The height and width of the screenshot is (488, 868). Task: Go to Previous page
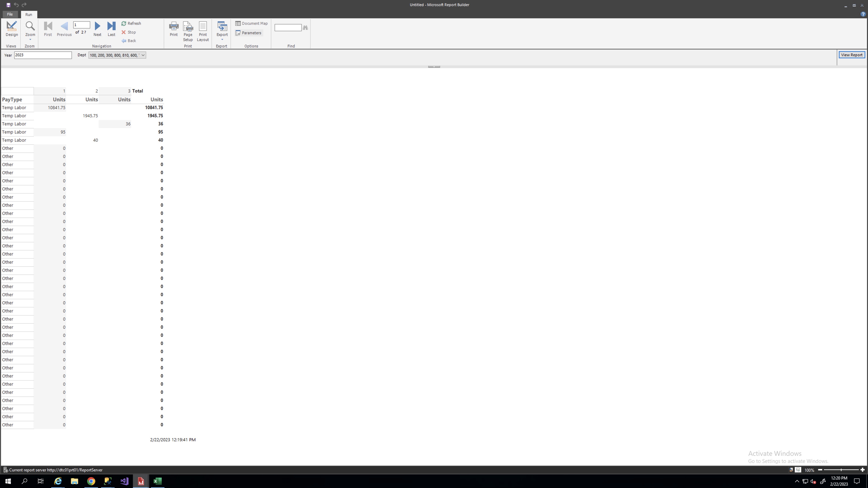[x=64, y=29]
